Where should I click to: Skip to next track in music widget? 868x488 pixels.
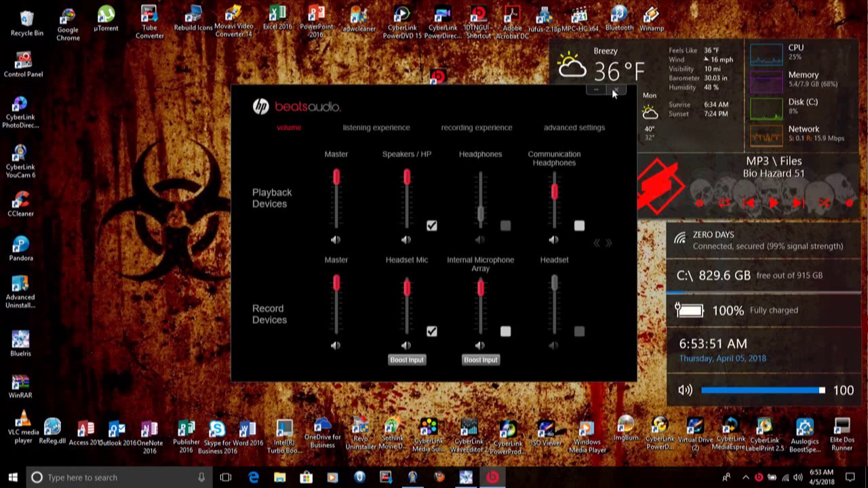coord(799,203)
